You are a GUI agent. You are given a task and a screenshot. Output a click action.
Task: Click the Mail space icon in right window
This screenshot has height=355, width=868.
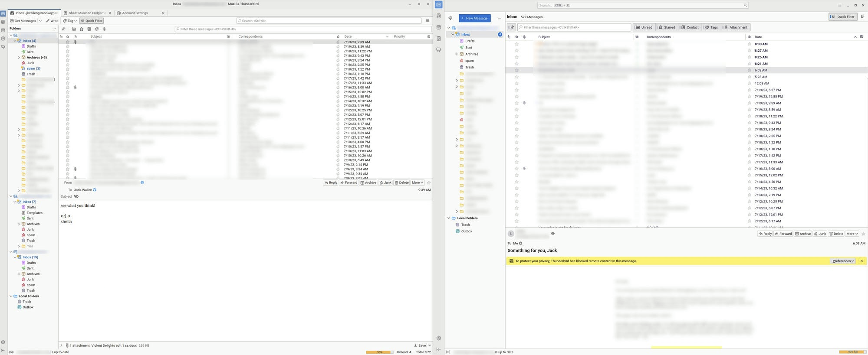[x=439, y=5]
